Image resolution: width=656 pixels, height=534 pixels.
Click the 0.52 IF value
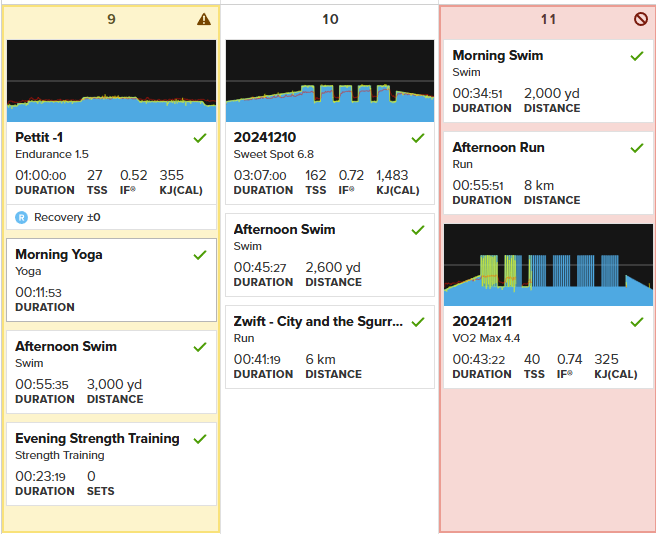(133, 175)
